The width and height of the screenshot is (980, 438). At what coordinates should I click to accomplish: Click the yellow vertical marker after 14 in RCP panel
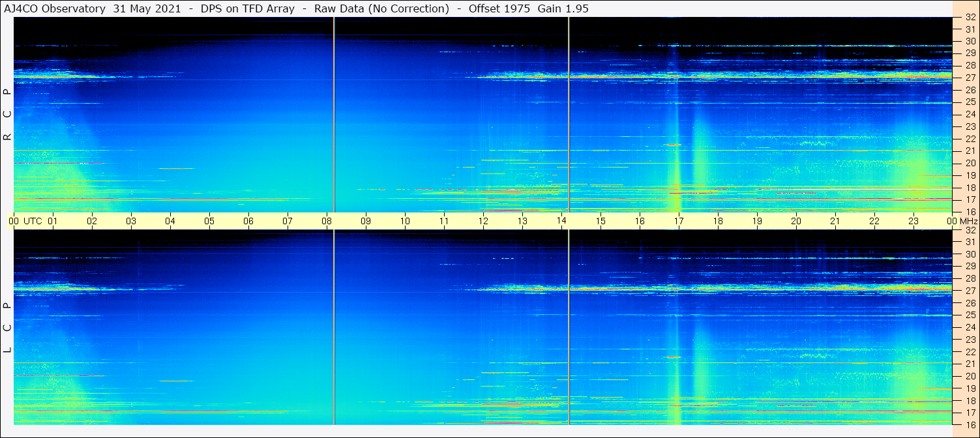click(569, 115)
